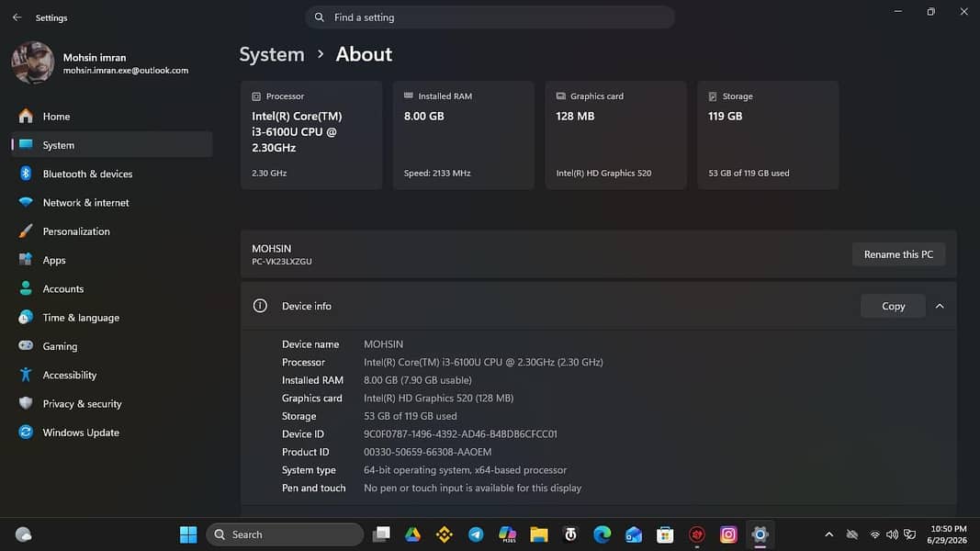Image resolution: width=980 pixels, height=551 pixels.
Task: Click '8.00 GB (7.90 GB usable)' value
Action: pyautogui.click(x=418, y=380)
